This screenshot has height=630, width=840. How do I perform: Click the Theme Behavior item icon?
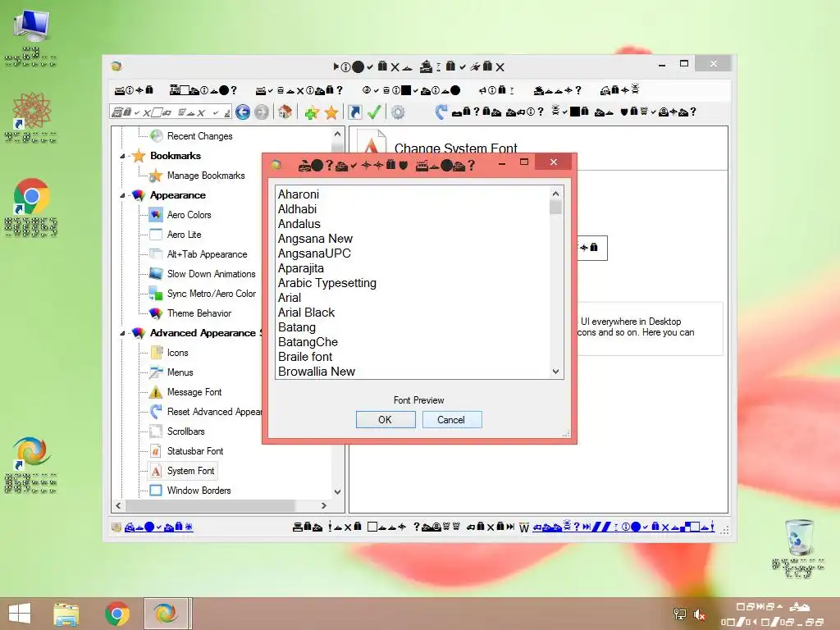[x=156, y=313]
